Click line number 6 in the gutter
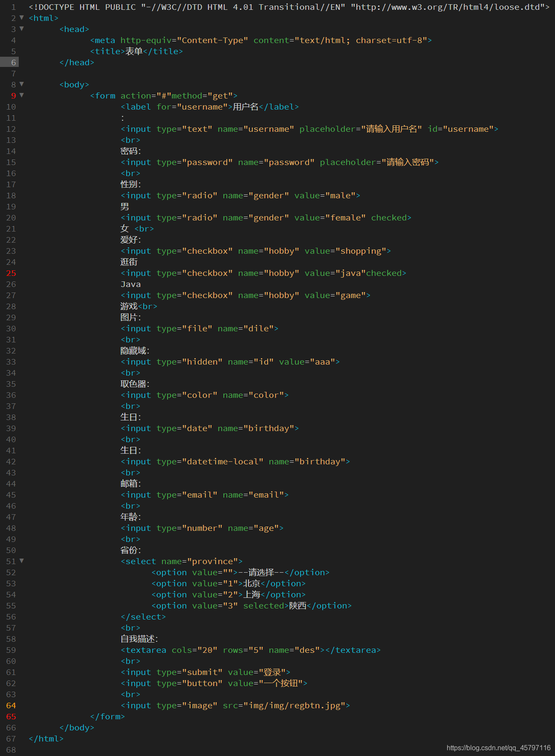This screenshot has width=555, height=756. tap(14, 62)
